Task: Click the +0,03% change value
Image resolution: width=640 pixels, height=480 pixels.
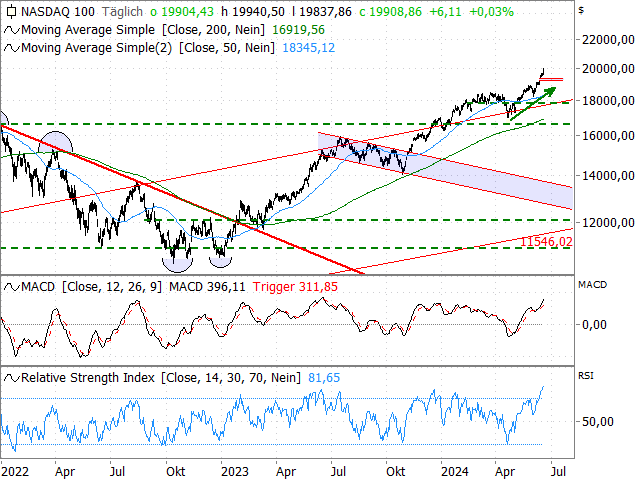Action: 491,12
